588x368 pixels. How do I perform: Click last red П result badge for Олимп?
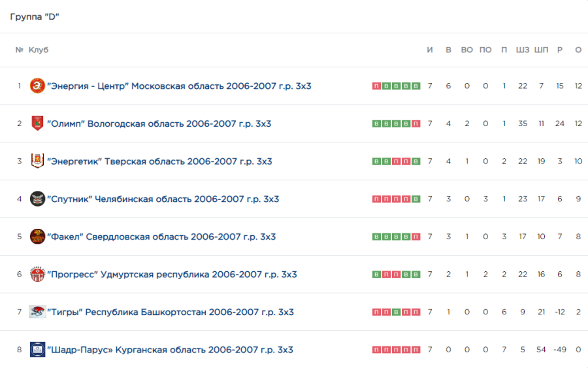tap(416, 124)
